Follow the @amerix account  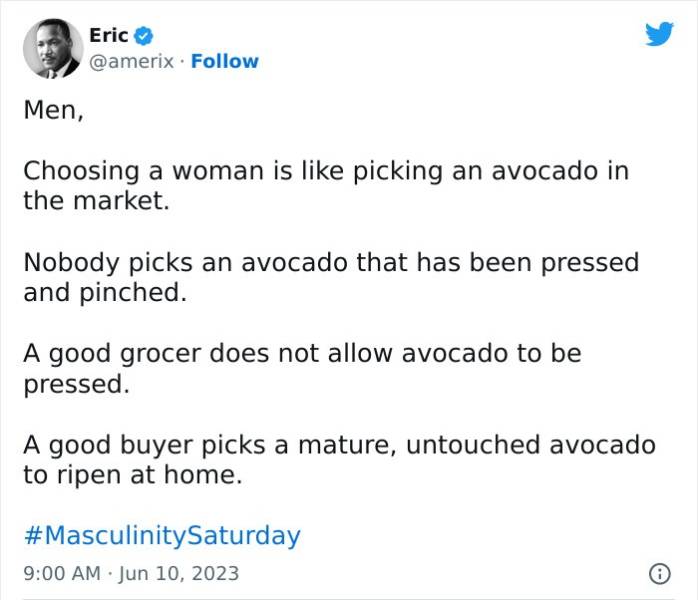[x=224, y=61]
